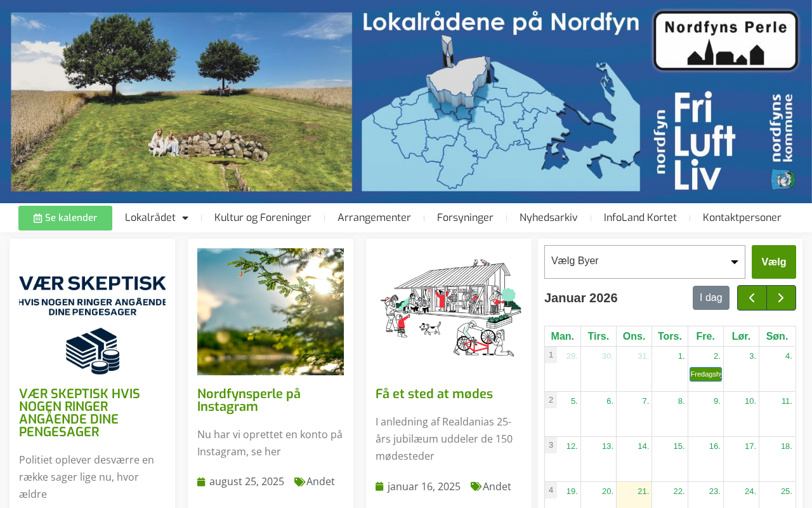Screen dimensions: 812x508
Task: Select January 5 in the calendar
Action: [574, 401]
